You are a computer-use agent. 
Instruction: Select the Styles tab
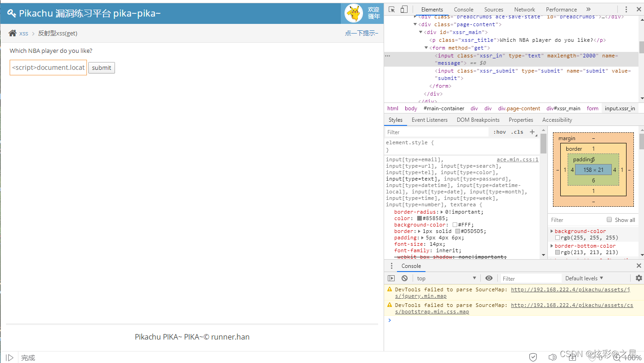coord(396,119)
